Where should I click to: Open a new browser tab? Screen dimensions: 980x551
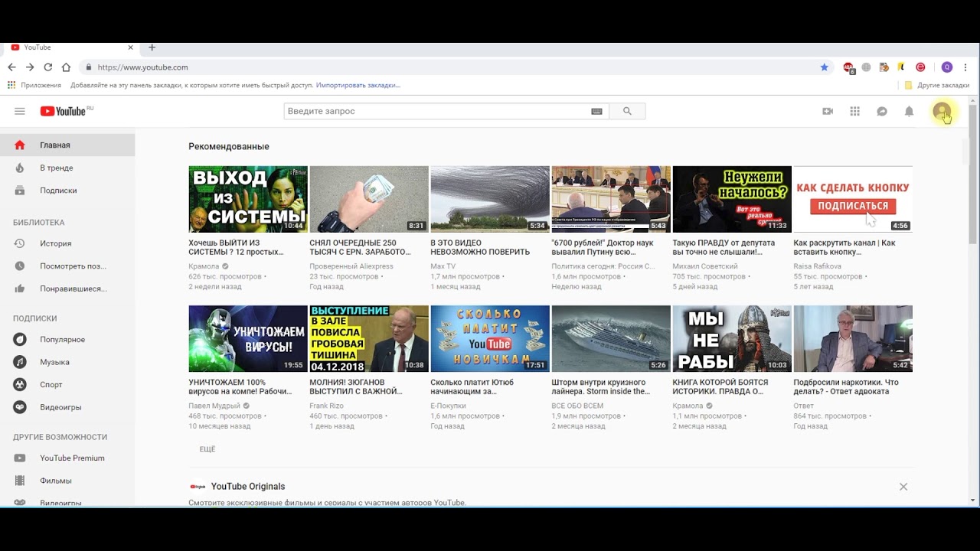152,47
